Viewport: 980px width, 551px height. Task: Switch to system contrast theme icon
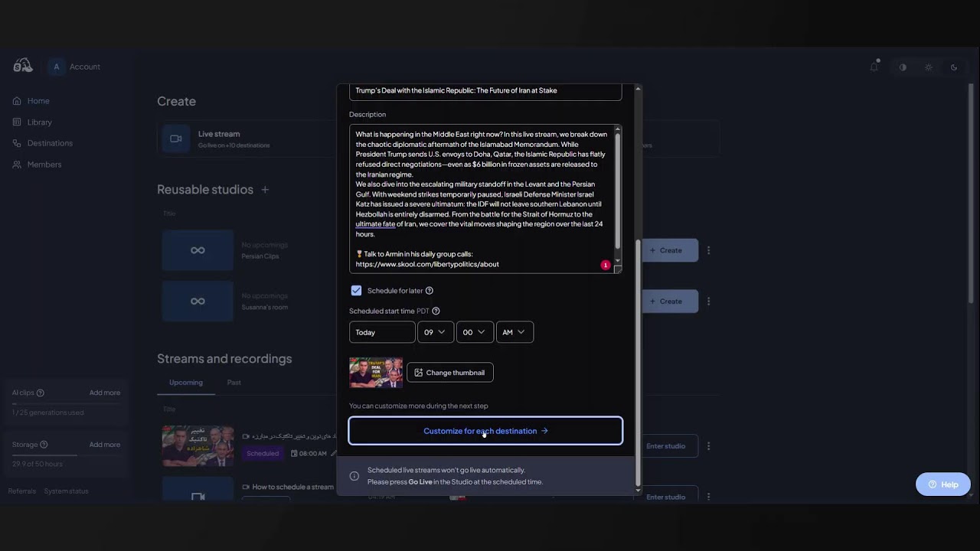pos(903,67)
